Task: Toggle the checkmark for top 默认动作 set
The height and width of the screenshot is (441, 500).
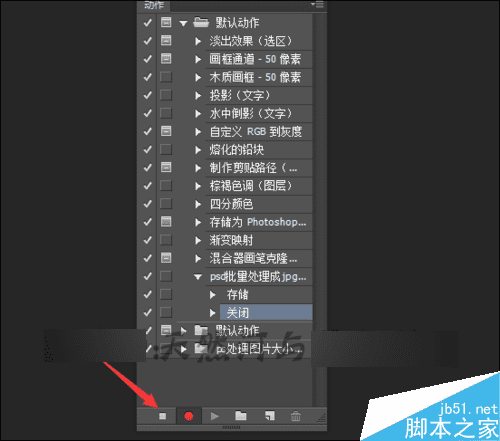Action: pyautogui.click(x=147, y=23)
